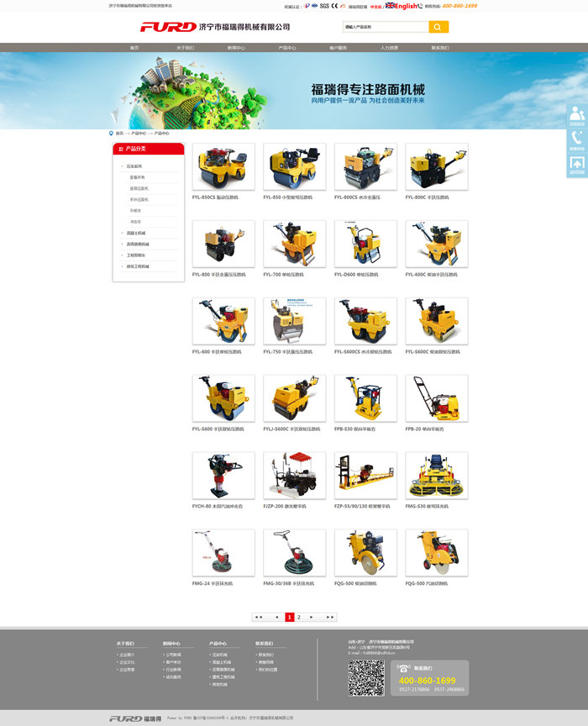
Task: Click the orange search magnifier button
Action: (438, 27)
